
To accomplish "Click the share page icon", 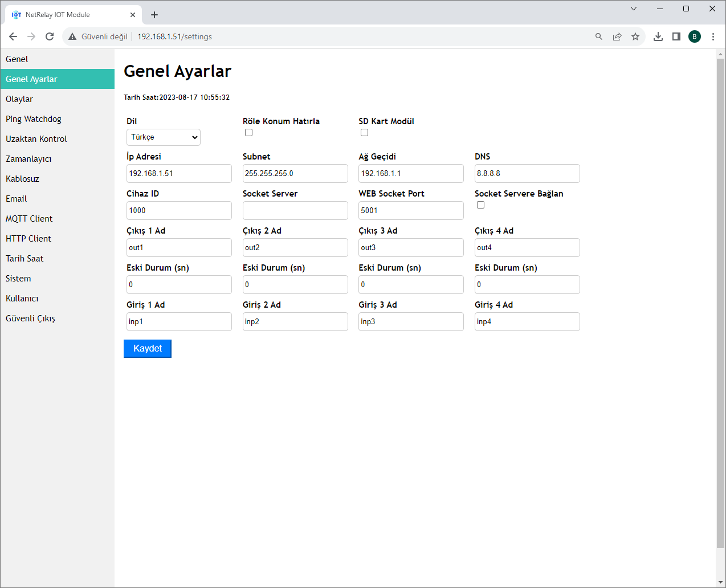I will [617, 36].
